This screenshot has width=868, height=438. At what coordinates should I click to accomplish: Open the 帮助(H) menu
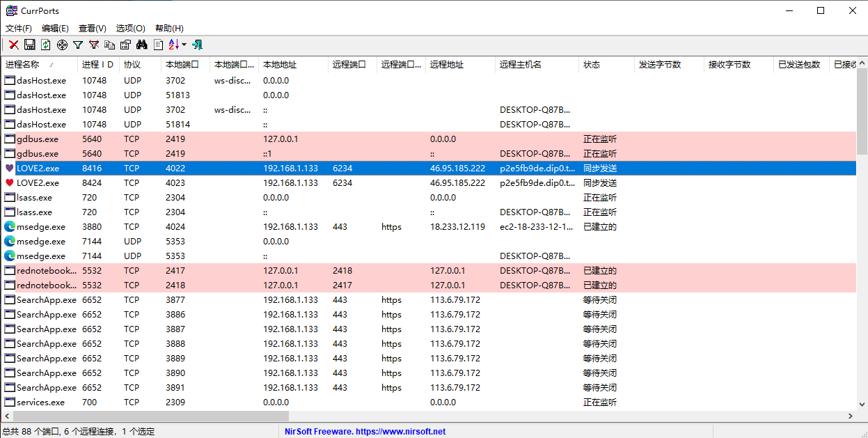pyautogui.click(x=169, y=29)
